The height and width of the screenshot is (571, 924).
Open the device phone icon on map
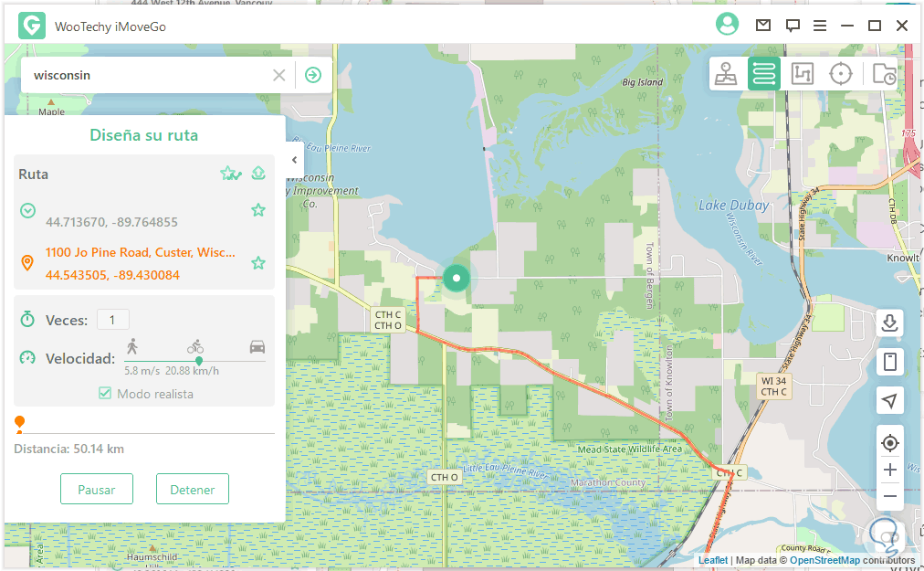pyautogui.click(x=890, y=362)
